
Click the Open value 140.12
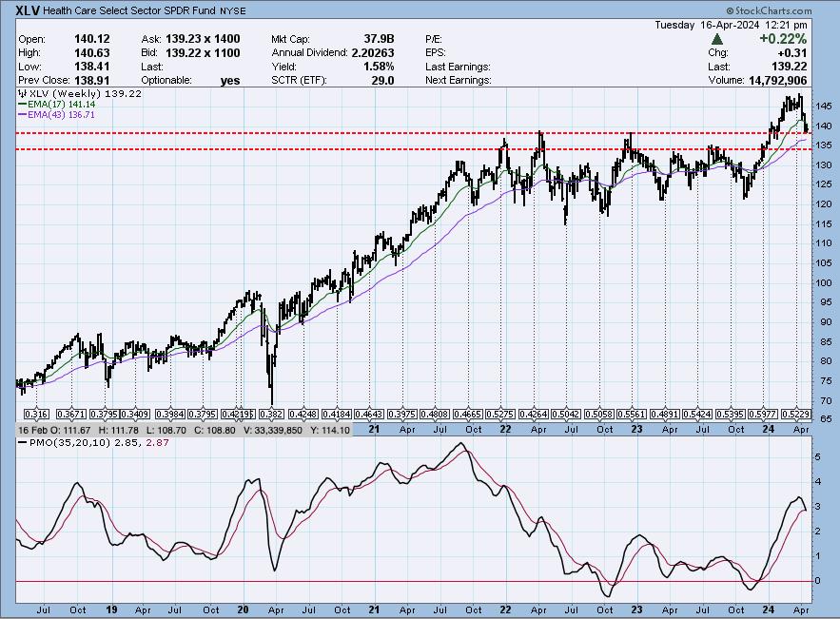click(92, 39)
